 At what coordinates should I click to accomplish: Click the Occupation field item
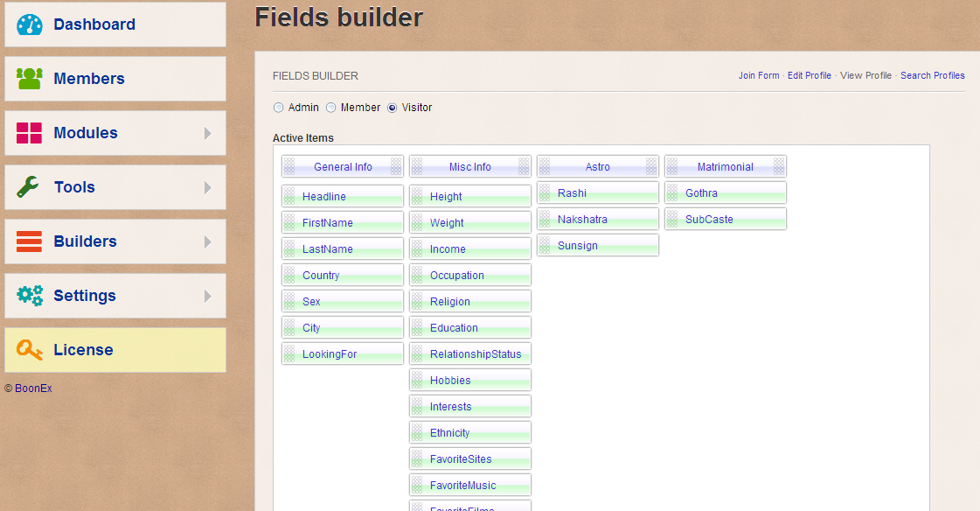coord(470,275)
